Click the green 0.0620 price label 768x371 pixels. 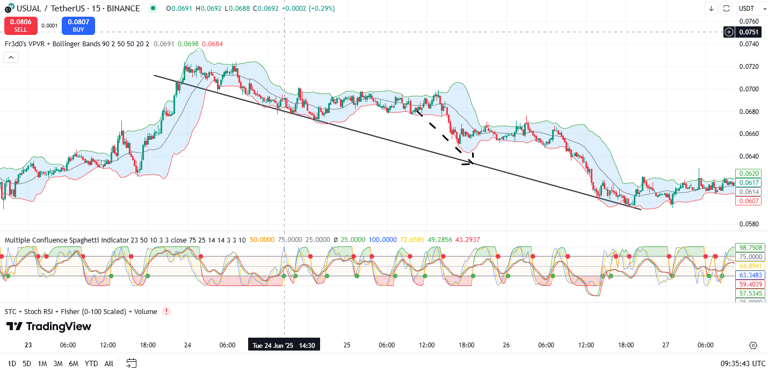748,173
